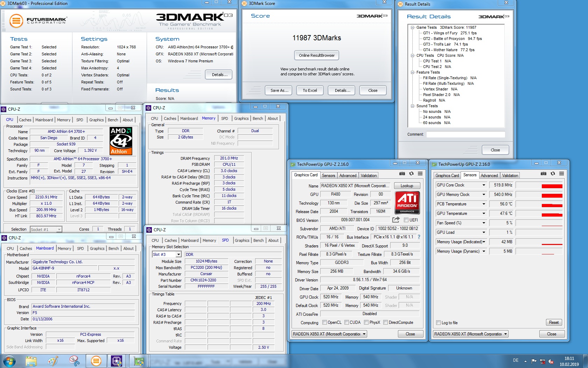588x368 pixels.
Task: Open Paint from the taskbar
Action: (53, 361)
